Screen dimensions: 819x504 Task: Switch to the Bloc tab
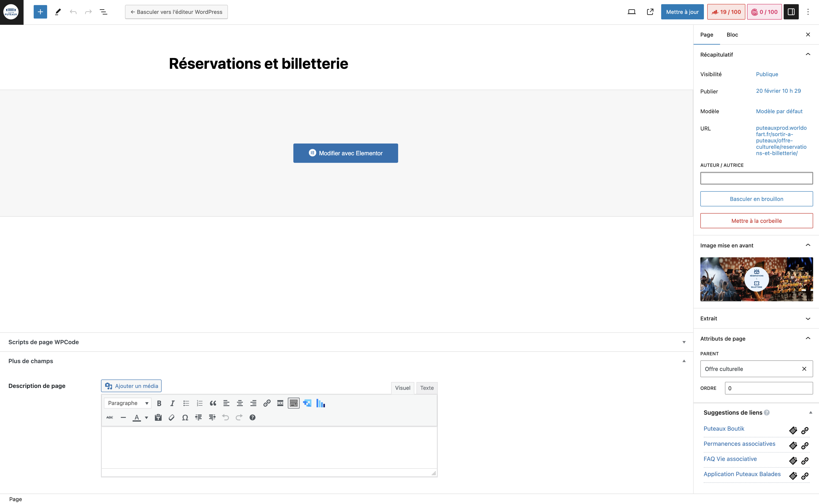[732, 35]
